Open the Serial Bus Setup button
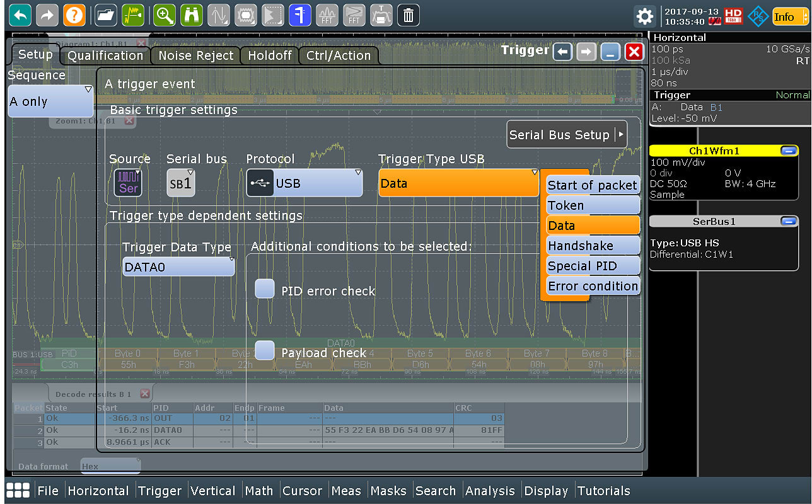Screen dimensions: 812x504 (x=567, y=134)
